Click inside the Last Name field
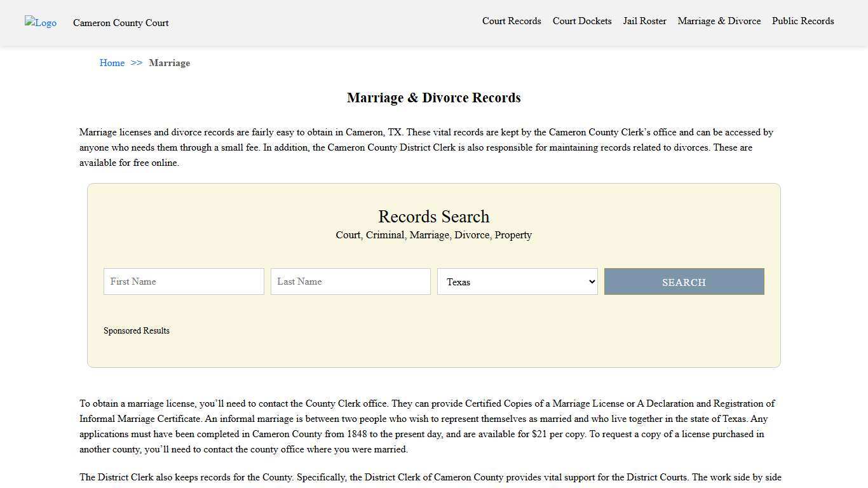 pos(350,281)
